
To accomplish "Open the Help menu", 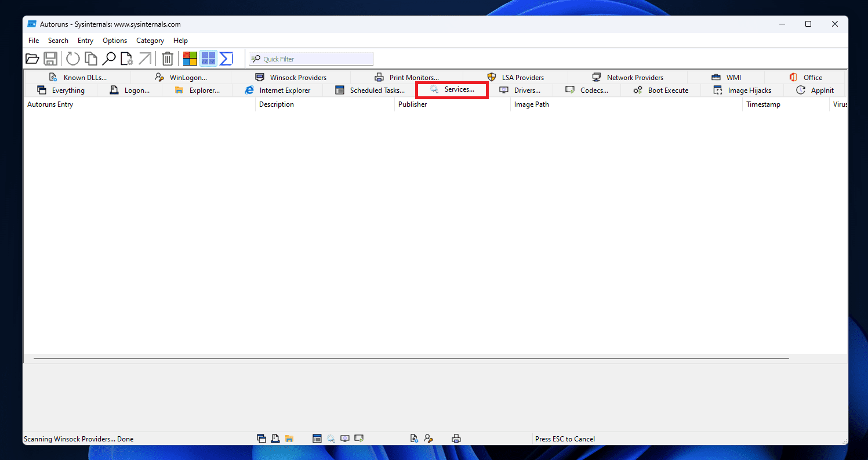I will tap(180, 41).
